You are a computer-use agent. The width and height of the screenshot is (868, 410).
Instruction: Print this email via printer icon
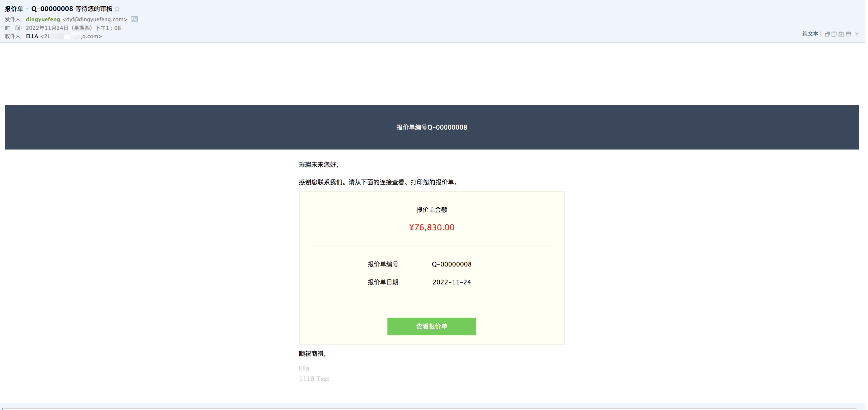coord(848,34)
